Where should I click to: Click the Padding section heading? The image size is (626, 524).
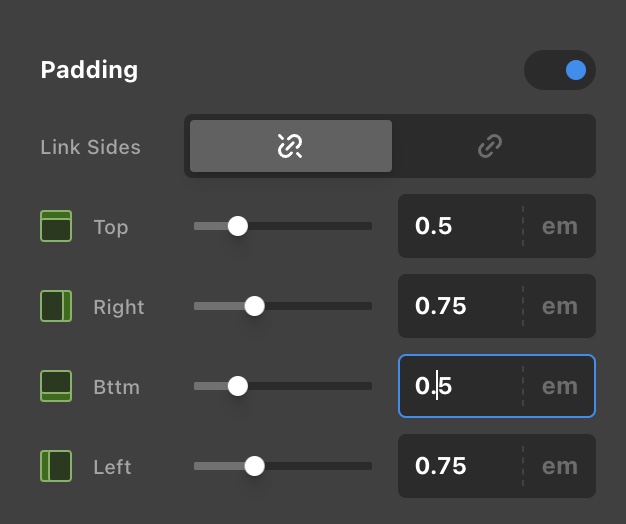tap(89, 70)
